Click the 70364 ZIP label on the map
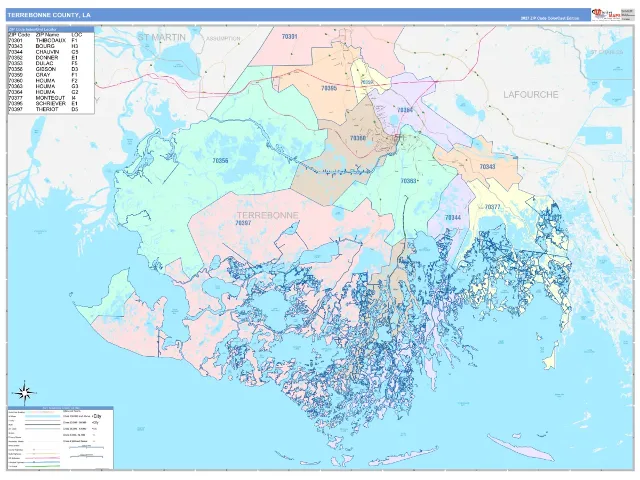Screen dimensions: 640x480 click(404, 110)
